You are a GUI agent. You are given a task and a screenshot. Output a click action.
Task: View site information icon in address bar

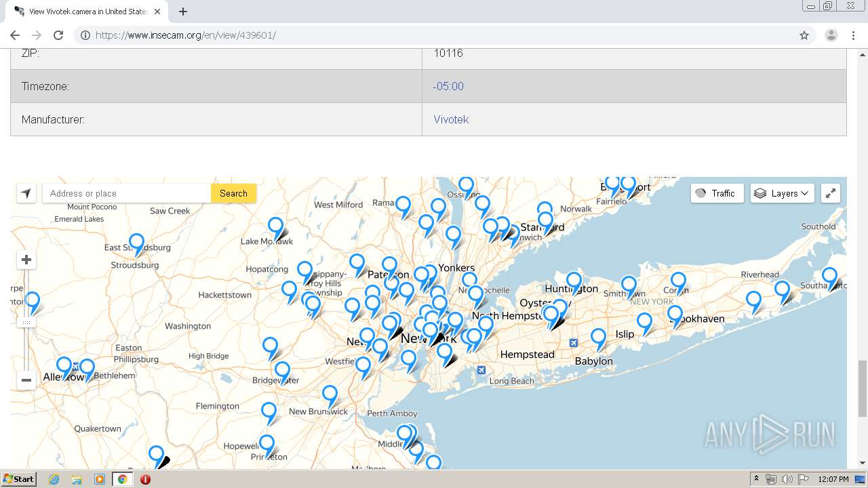85,35
